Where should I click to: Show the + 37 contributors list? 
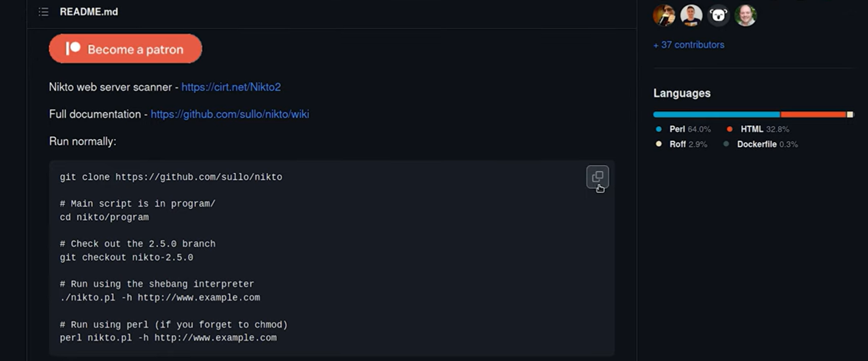tap(688, 45)
